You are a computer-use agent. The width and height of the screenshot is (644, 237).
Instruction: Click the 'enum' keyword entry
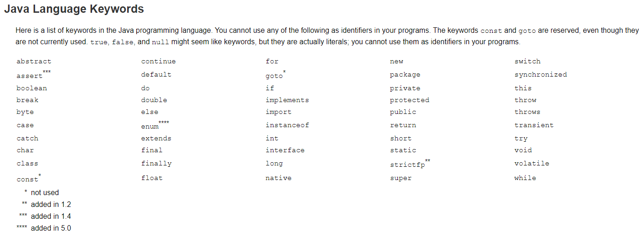150,127
